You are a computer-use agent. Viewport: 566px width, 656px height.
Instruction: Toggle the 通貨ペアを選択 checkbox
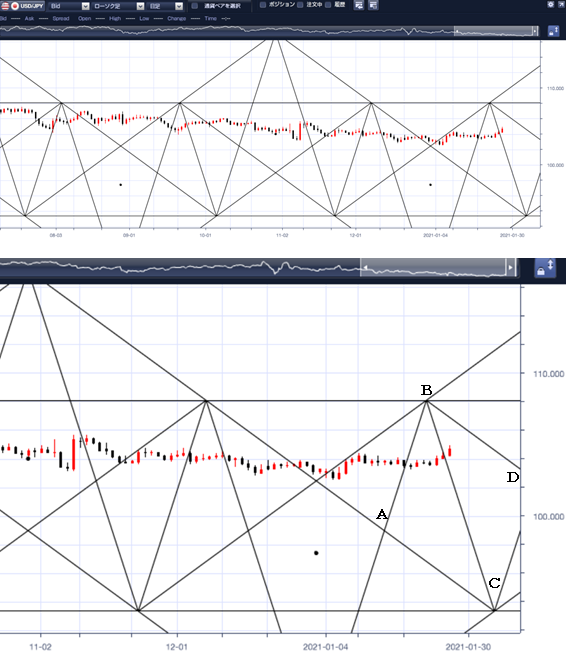(195, 5)
